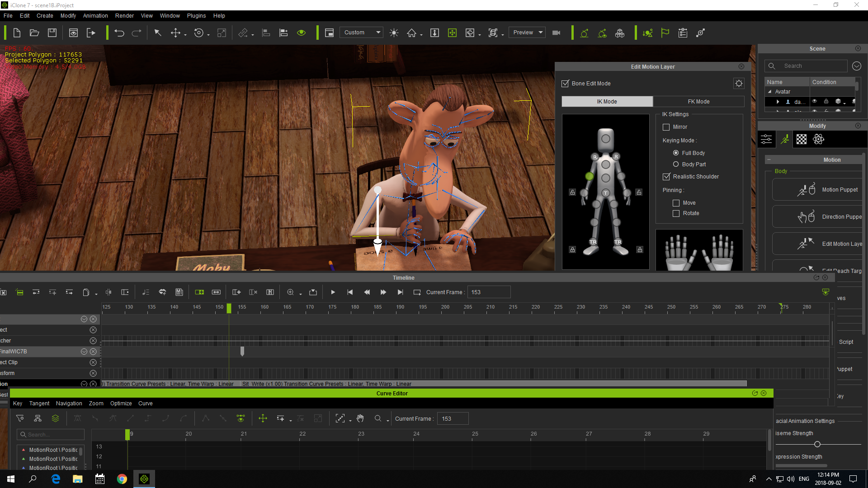Image resolution: width=868 pixels, height=488 pixels.
Task: Open the Plugins menu
Action: 196,16
